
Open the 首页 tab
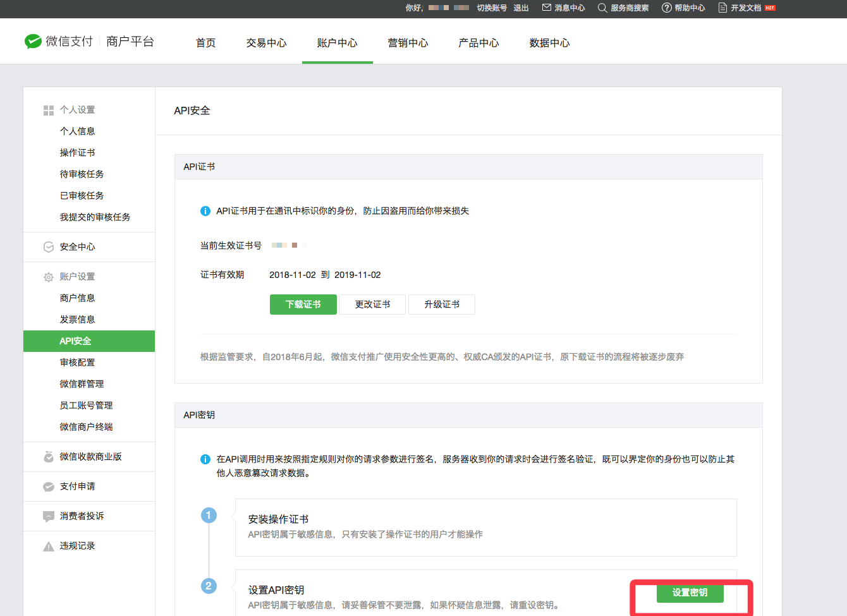pos(206,43)
